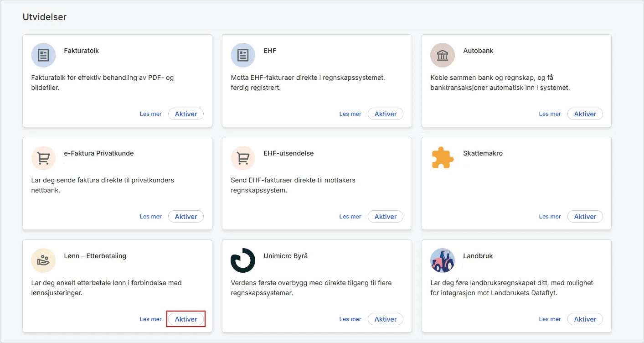Click the Autobank bank building icon
The height and width of the screenshot is (343, 644).
443,55
